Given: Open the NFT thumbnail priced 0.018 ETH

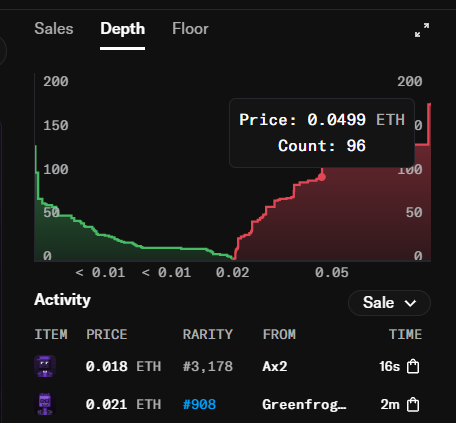Looking at the screenshot, I should [45, 366].
